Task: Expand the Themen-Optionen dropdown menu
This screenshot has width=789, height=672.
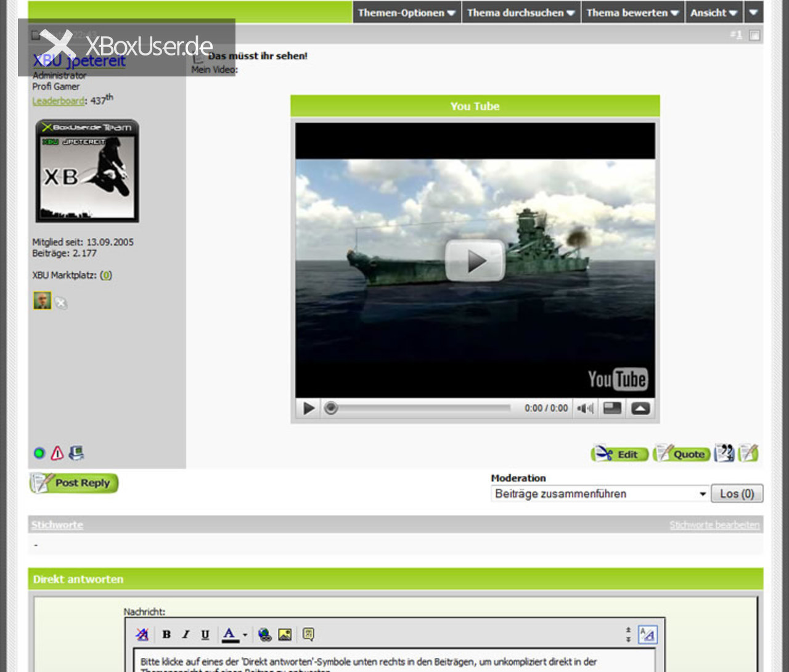Action: 406,12
